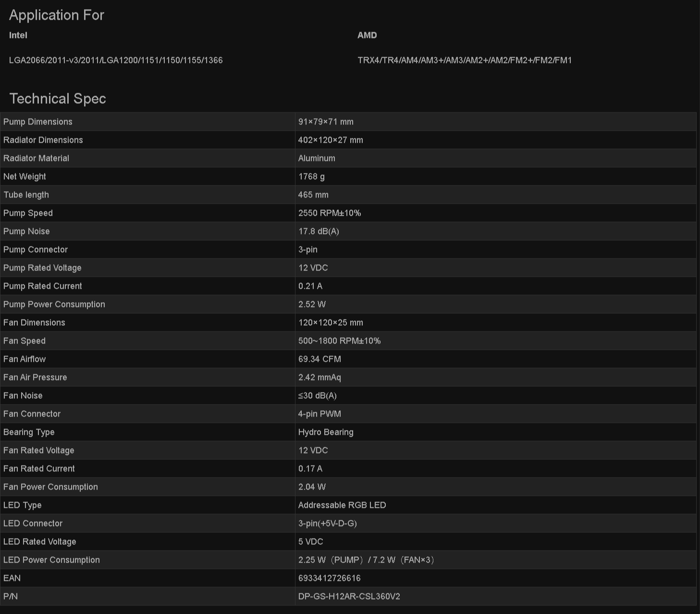This screenshot has width=700, height=614.
Task: Click the Application For heading
Action: [57, 15]
